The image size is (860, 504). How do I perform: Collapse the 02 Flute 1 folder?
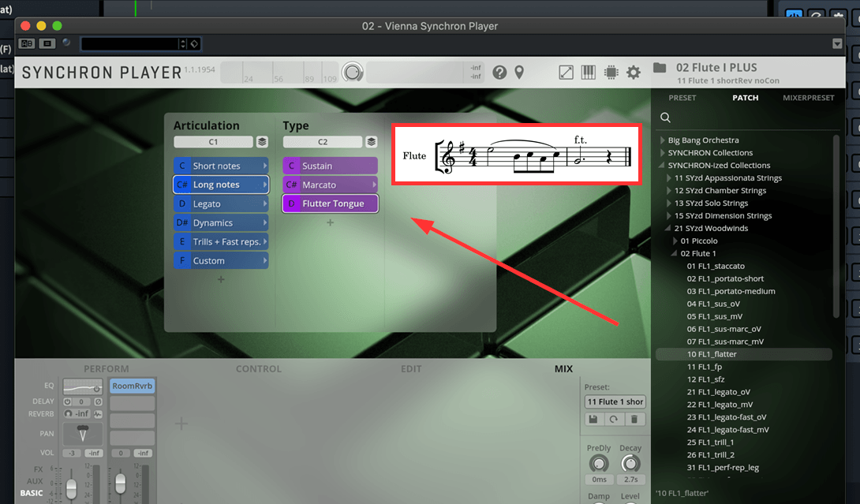tap(674, 253)
